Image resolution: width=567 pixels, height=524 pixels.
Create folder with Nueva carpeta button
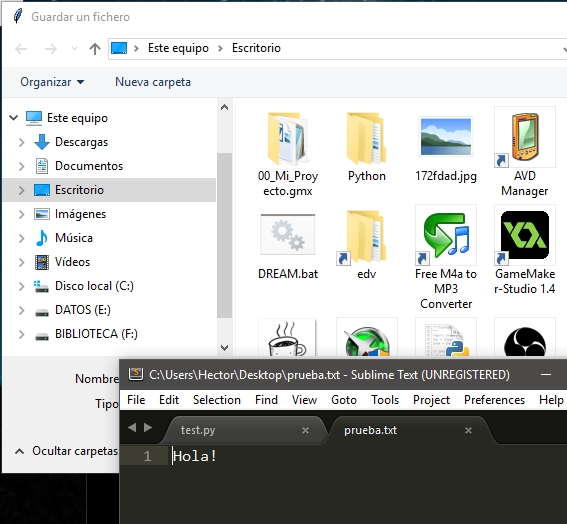click(x=153, y=82)
